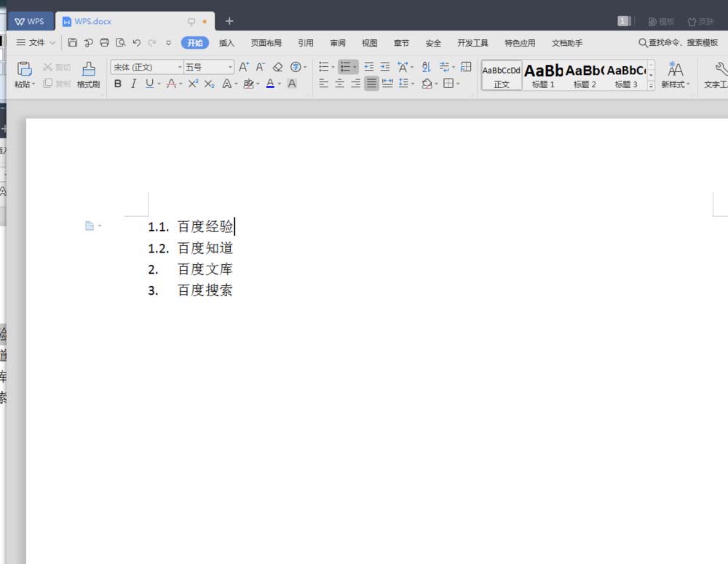This screenshot has height=564, width=728.
Task: Click the clear formatting eraser icon
Action: pyautogui.click(x=277, y=67)
